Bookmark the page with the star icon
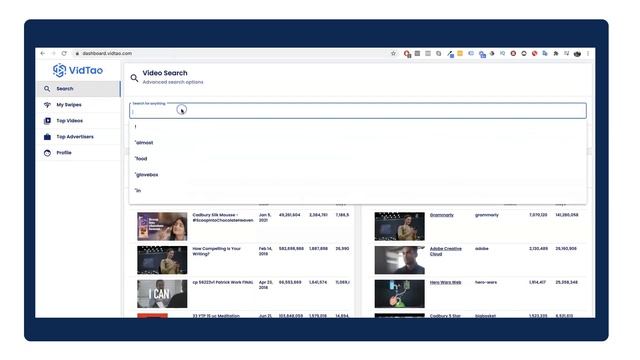640x360 pixels. pos(393,53)
